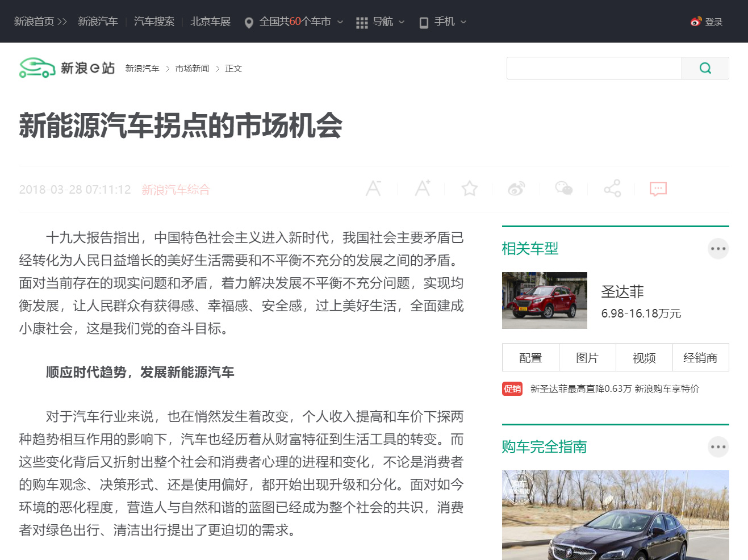Click the decrease font size icon
This screenshot has height=560, width=748.
373,189
